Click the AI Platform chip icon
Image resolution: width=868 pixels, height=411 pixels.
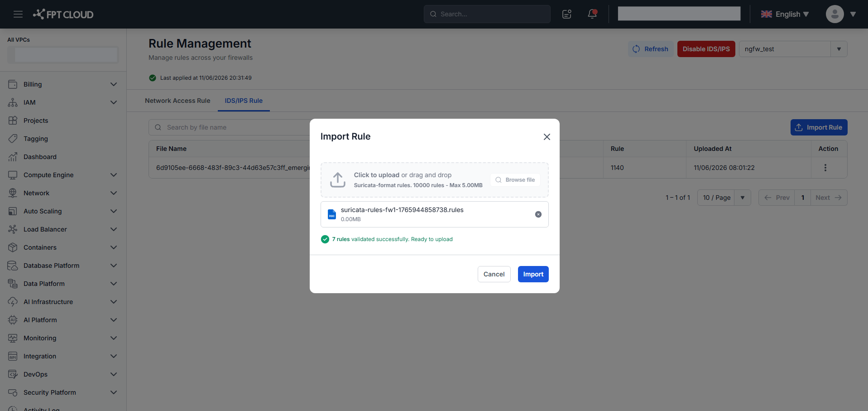pyautogui.click(x=13, y=320)
